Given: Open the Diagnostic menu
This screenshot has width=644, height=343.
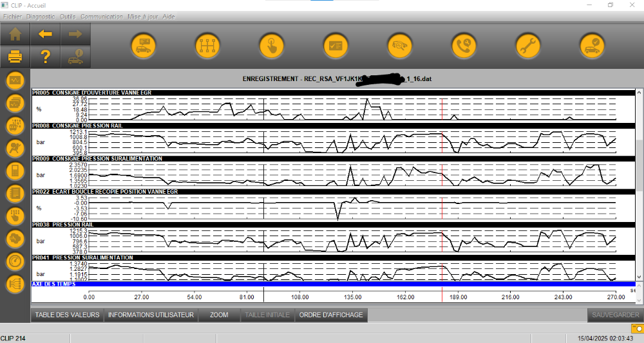Looking at the screenshot, I should tap(42, 16).
